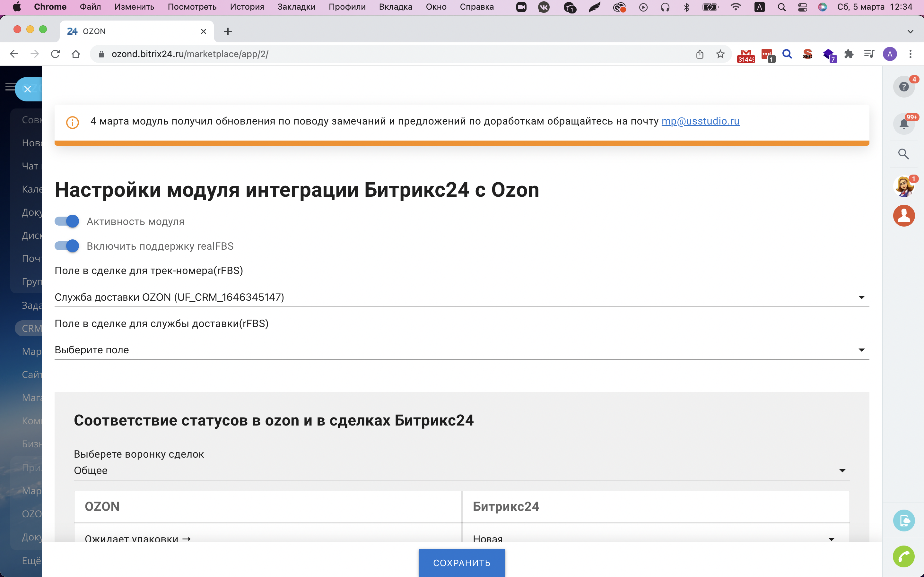Open a new browser tab with plus
Screen dimensions: 924x577
pos(228,31)
